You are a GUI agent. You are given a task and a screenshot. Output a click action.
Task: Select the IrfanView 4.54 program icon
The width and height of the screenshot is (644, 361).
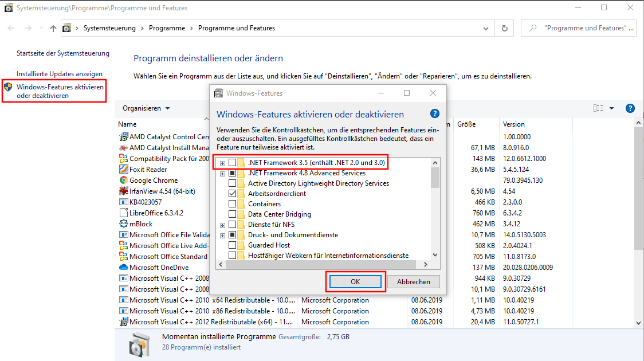pyautogui.click(x=123, y=191)
